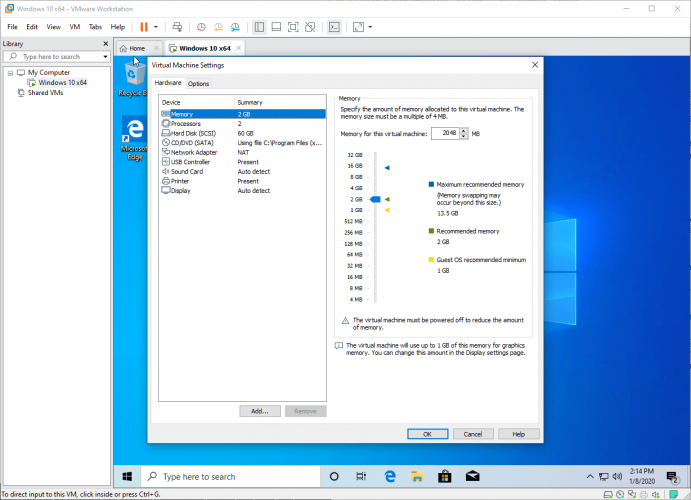Open the Microsoft Edge desktop shortcut icon

(x=134, y=139)
